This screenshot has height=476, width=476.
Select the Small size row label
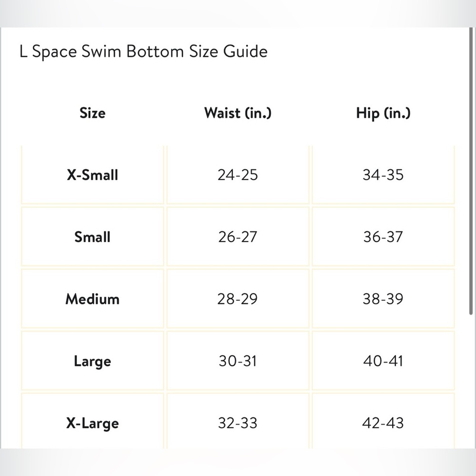coord(93,237)
